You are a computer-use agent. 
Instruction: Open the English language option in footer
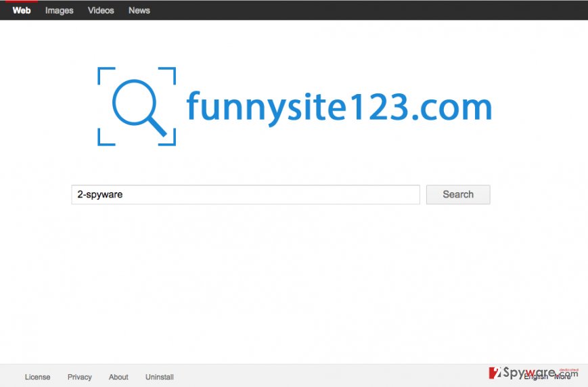(536, 377)
